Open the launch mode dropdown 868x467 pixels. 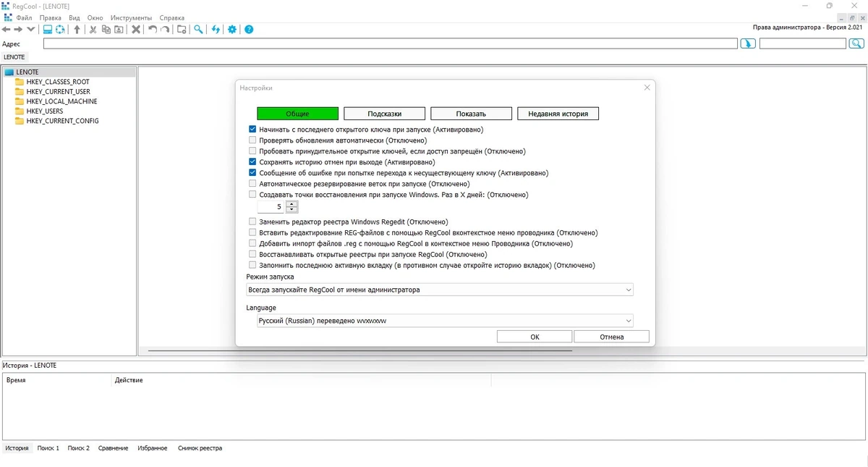click(x=440, y=290)
